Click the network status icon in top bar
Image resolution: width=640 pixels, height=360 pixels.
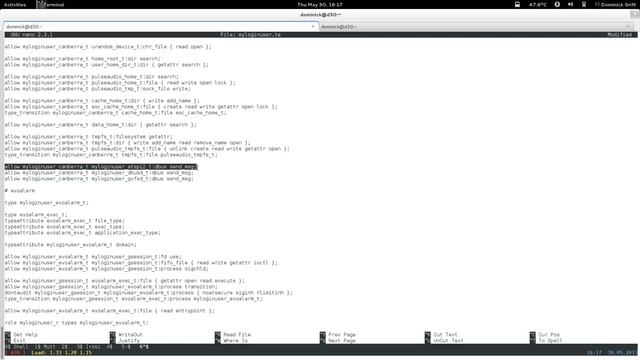tap(584, 4)
